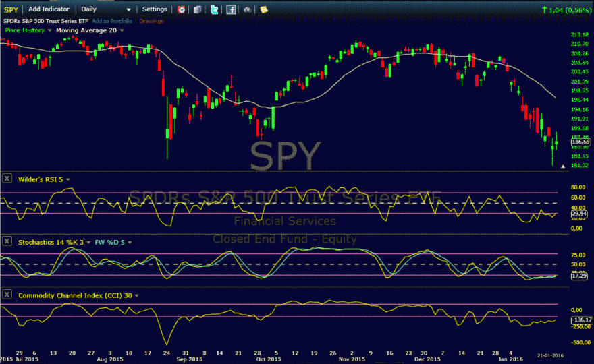Screen dimensions: 594x364
Task: Click the Jan 2016 axis label
Action: (510, 359)
